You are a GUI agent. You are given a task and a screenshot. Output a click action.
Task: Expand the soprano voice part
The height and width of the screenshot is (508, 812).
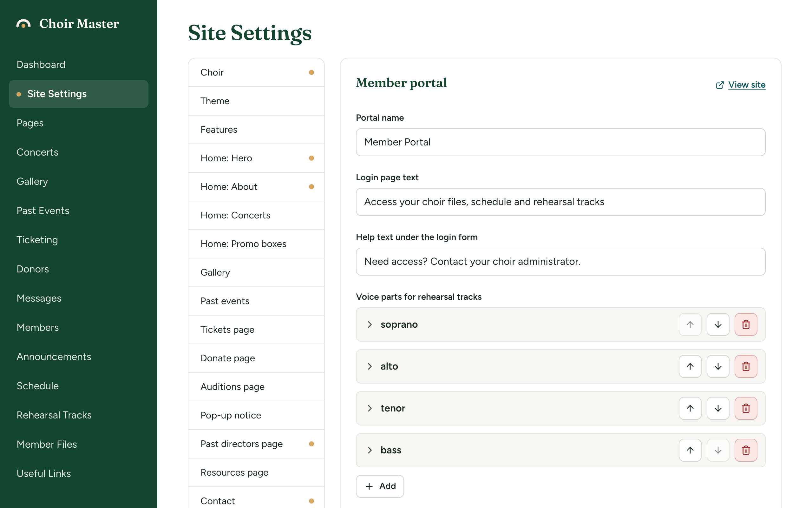370,324
